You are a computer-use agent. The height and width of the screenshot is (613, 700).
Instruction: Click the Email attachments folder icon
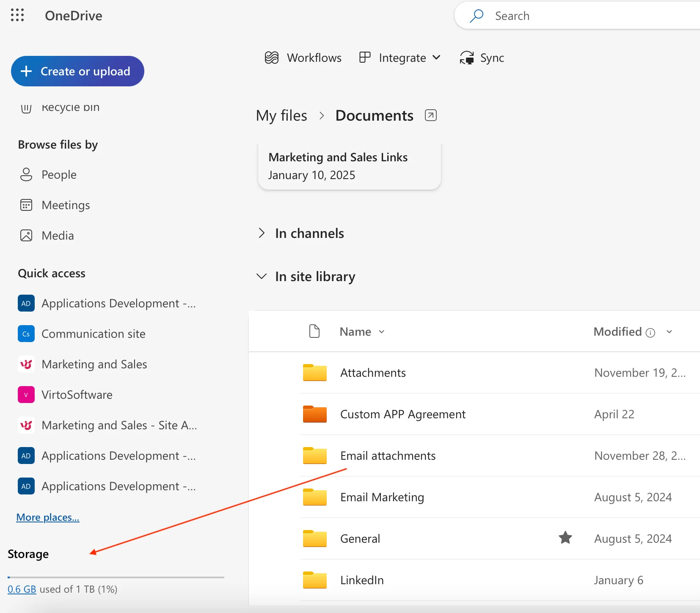click(315, 456)
